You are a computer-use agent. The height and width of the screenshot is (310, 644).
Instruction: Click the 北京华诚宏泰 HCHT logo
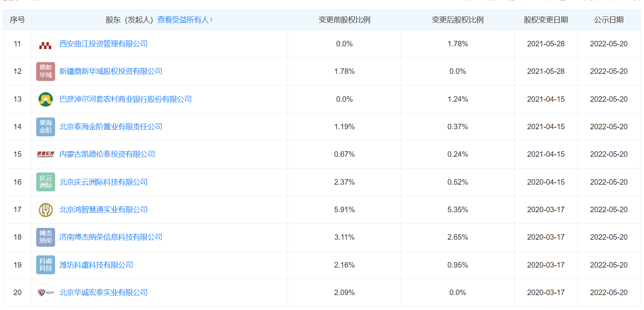click(x=46, y=293)
